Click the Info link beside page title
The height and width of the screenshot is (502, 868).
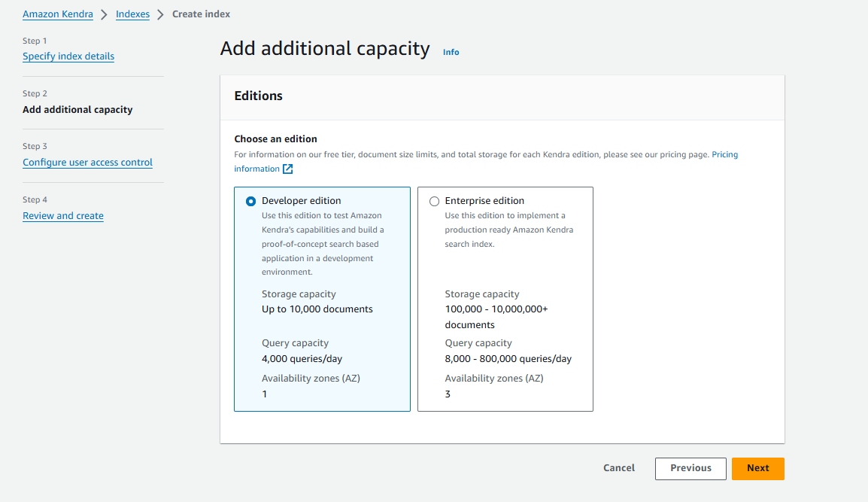[x=451, y=52]
